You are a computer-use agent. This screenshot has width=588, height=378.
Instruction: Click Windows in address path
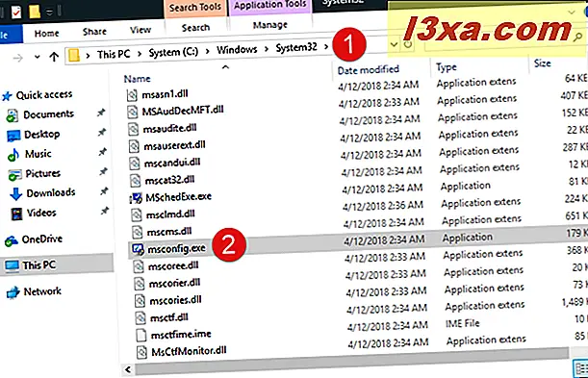237,49
